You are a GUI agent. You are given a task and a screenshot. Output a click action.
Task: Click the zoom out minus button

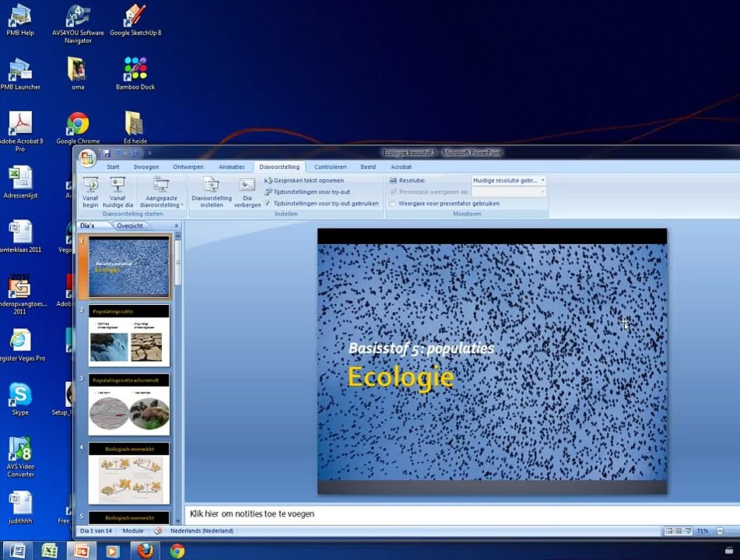click(720, 530)
